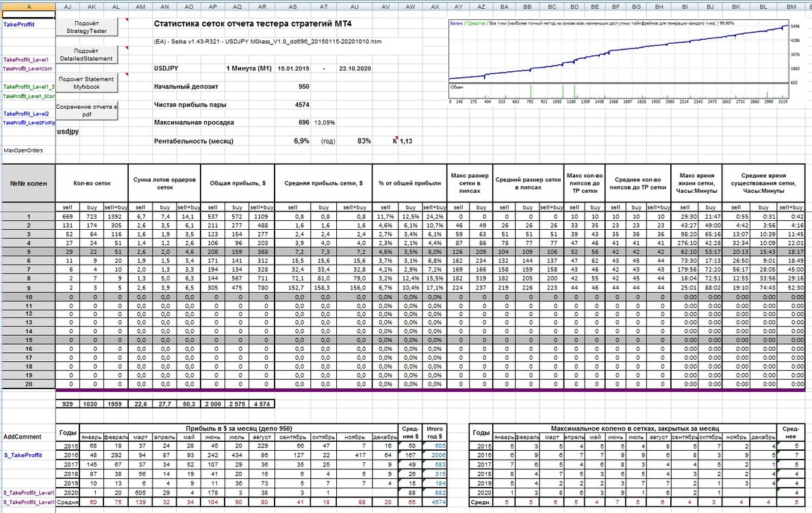The image size is (812, 513).
Task: Click the Чистая прибыль пары value 4574
Action: coord(302,105)
